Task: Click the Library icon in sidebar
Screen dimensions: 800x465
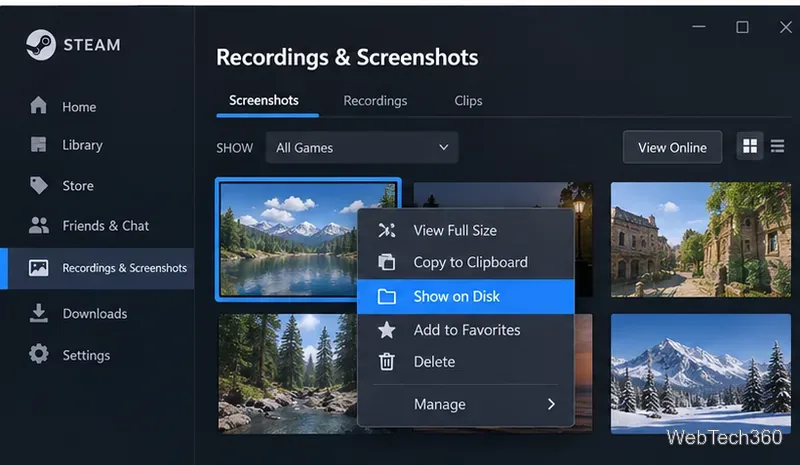Action: (38, 144)
